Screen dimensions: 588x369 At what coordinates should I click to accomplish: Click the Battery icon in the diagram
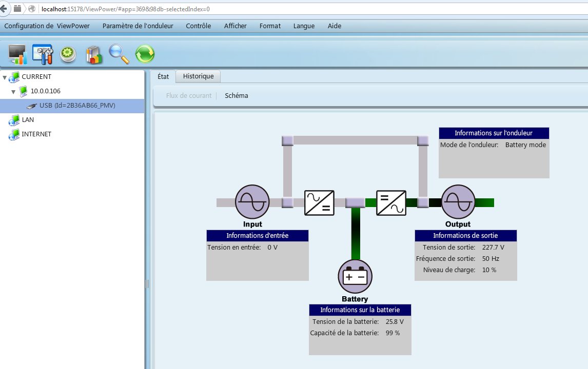pos(355,277)
